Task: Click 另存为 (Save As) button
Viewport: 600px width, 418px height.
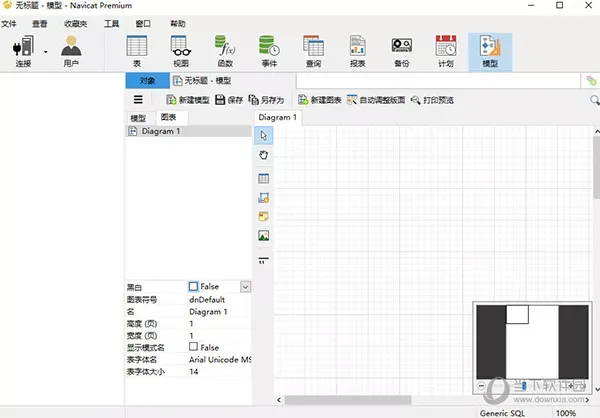Action: click(x=266, y=100)
